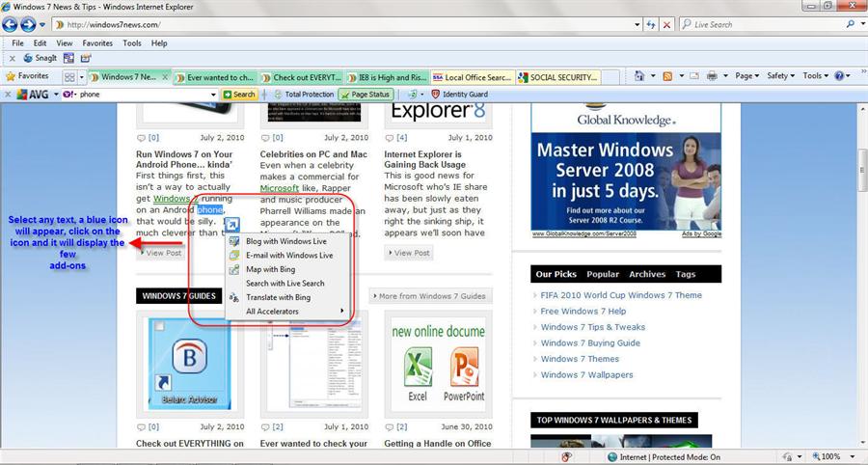Open the Home button dropdown arrow

tap(653, 76)
